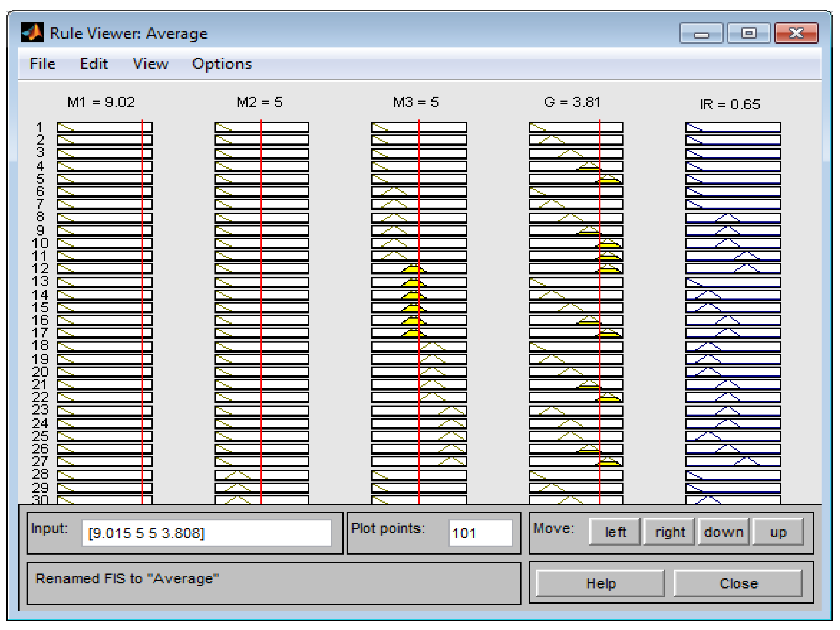Viewport: 840px width, 630px height.
Task: Click the G = 3.81 column header
Action: tap(572, 102)
